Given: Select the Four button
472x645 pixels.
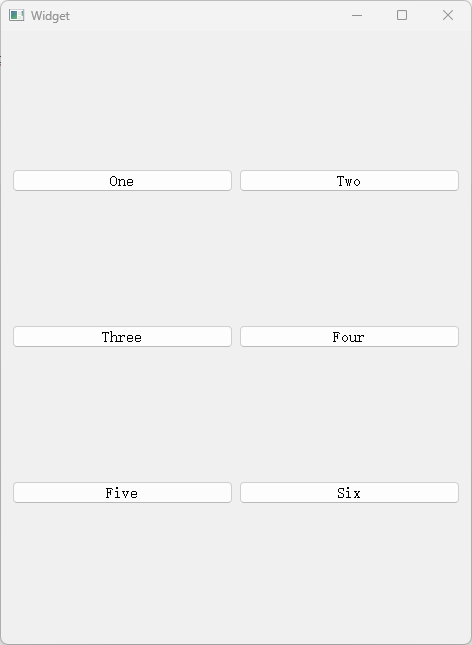Looking at the screenshot, I should (349, 336).
